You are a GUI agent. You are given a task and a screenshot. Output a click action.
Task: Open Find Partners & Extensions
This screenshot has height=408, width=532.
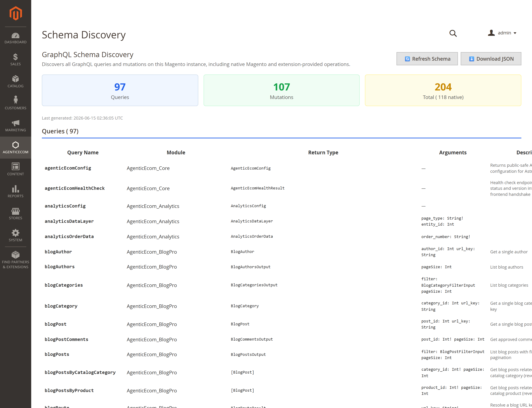click(x=16, y=260)
